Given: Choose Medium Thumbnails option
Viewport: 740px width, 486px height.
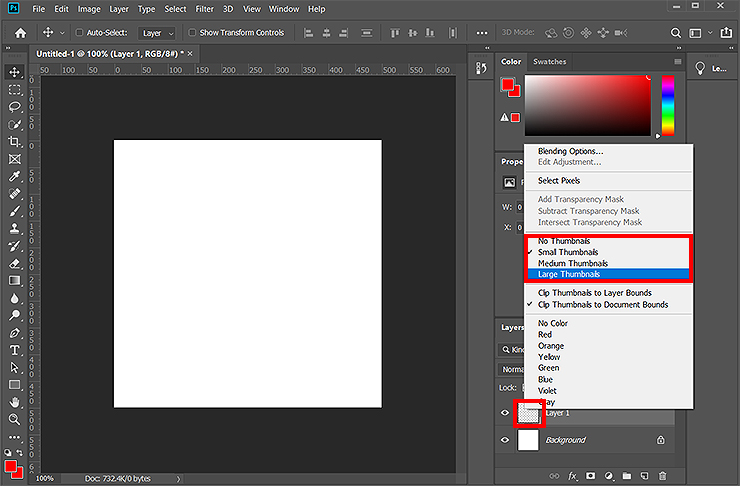Looking at the screenshot, I should tap(573, 263).
